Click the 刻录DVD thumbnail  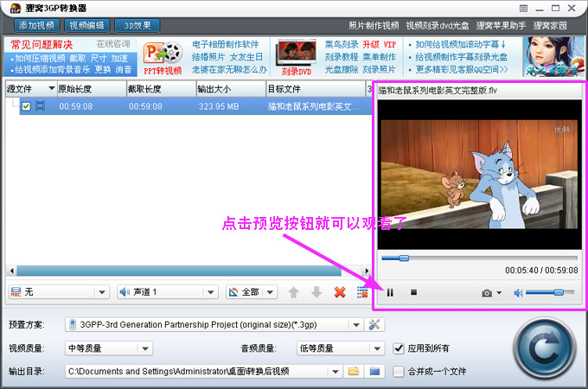click(296, 57)
